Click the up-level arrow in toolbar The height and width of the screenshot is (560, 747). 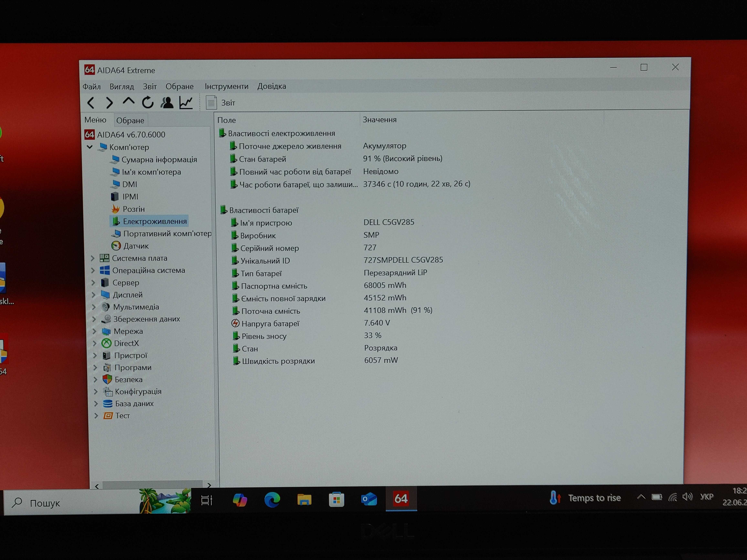pyautogui.click(x=129, y=101)
